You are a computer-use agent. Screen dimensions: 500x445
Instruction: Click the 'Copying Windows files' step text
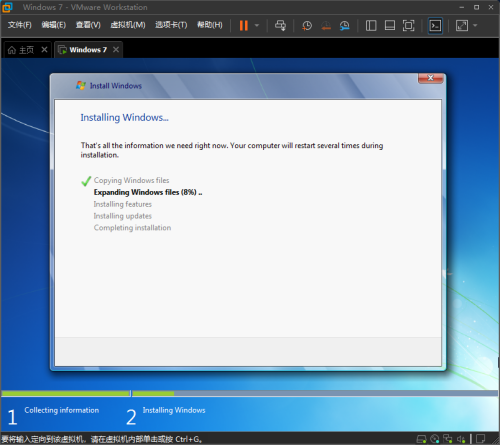click(131, 180)
